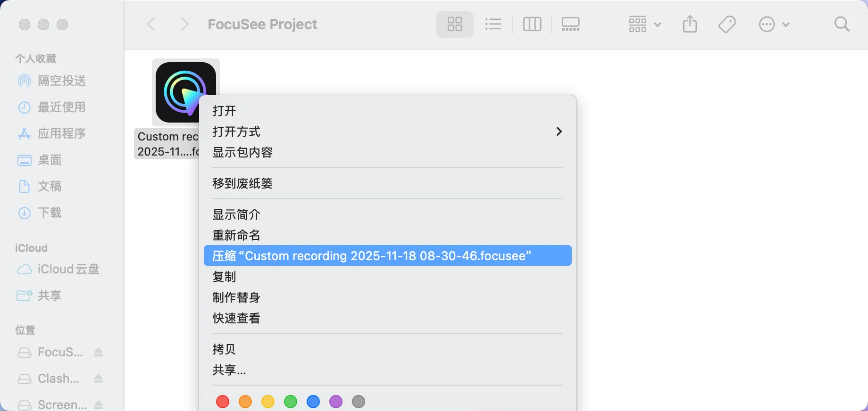Viewport: 868px width, 411px height.
Task: Apply the green tag color
Action: coord(291,402)
